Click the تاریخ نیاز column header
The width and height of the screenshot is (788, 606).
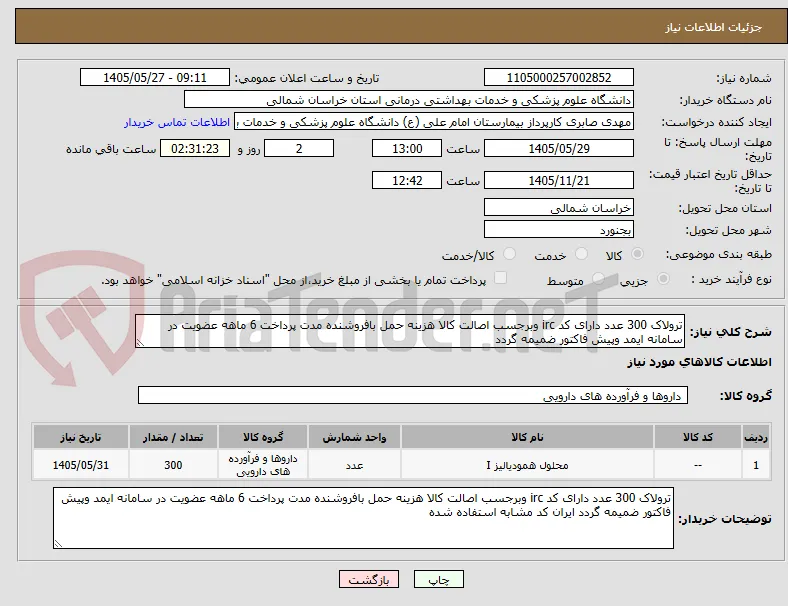(80, 437)
